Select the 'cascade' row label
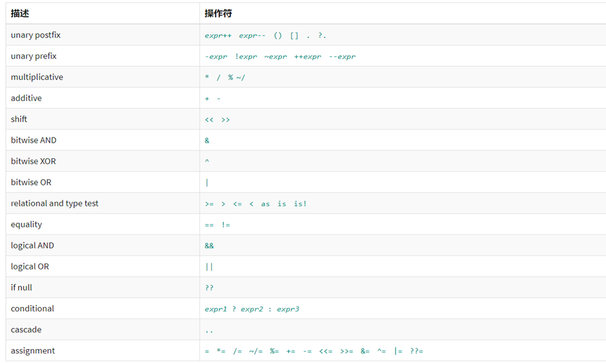The width and height of the screenshot is (606, 364). (x=26, y=330)
